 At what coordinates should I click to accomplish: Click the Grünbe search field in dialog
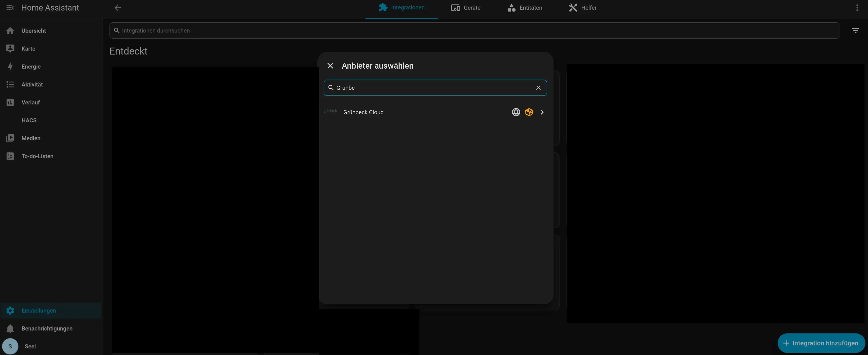435,88
